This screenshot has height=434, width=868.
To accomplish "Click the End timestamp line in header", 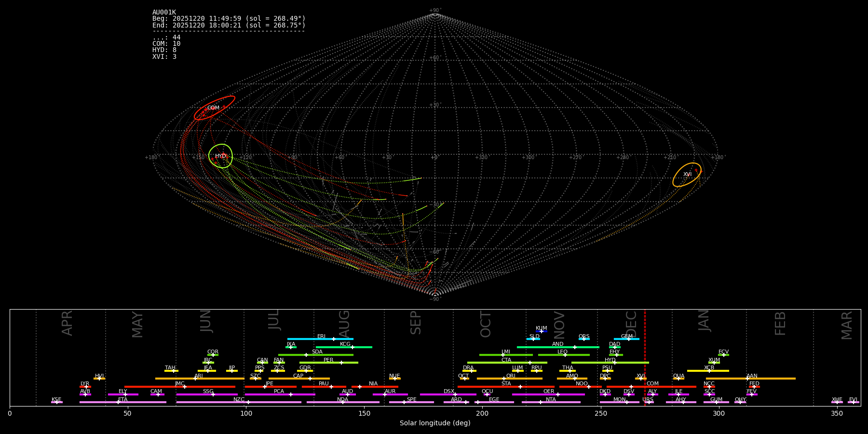I will click(x=229, y=25).
